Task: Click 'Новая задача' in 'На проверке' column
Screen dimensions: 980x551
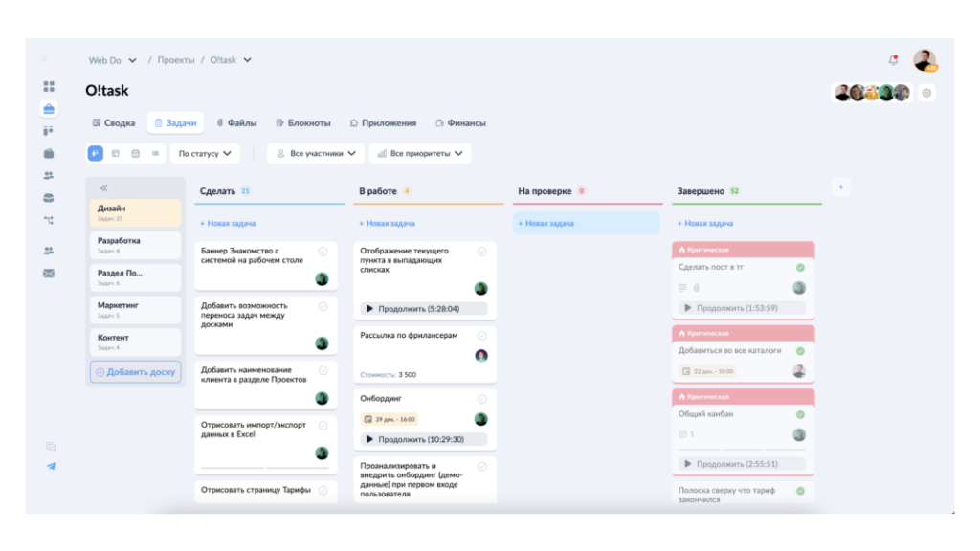Action: 549,223
